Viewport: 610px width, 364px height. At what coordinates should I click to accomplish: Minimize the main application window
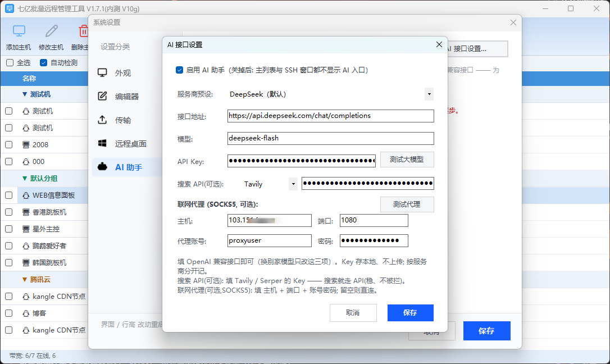(545, 8)
